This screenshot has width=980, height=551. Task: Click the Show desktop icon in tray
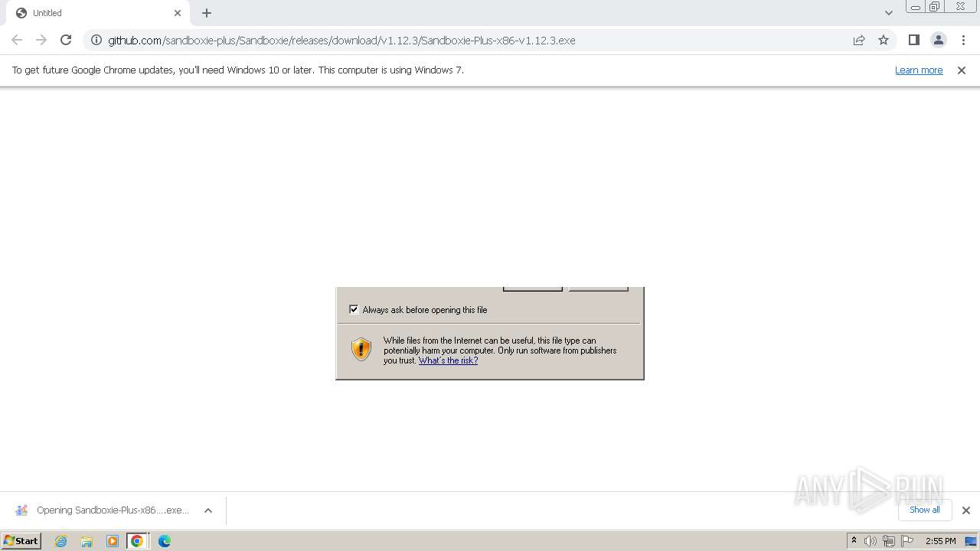coord(971,541)
